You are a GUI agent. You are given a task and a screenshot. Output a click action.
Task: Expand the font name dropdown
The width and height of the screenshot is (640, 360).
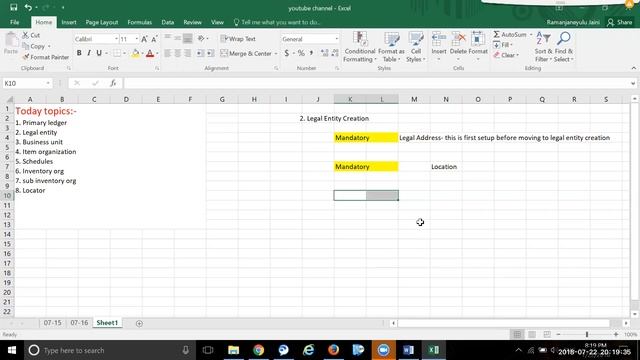tap(116, 39)
